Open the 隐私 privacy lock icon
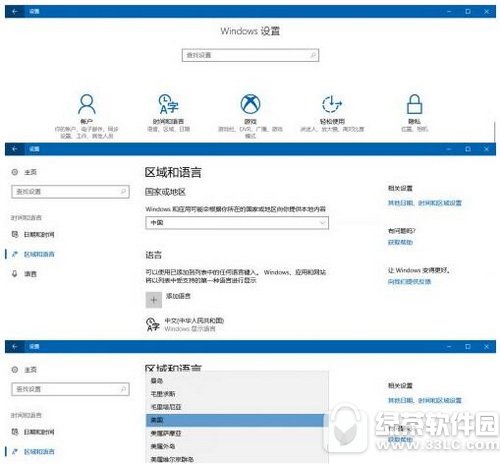500x464 pixels. click(x=414, y=104)
